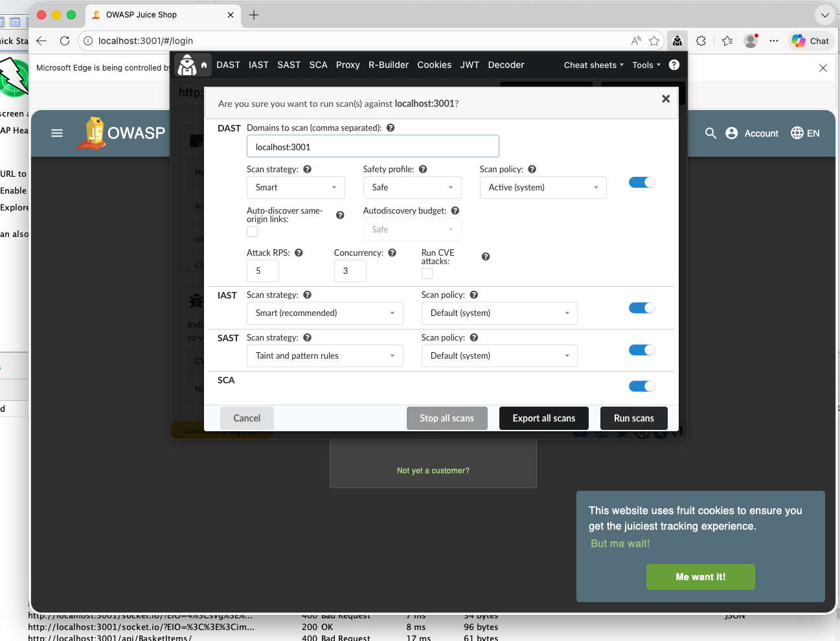Click the Attack RPS help icon
Screen dimensions: 840x641
298,253
